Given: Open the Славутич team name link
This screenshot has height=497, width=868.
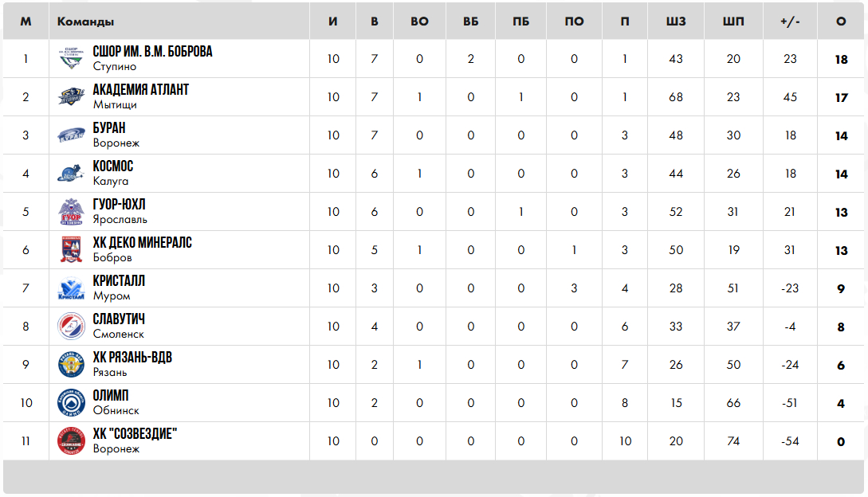Looking at the screenshot, I should [119, 319].
